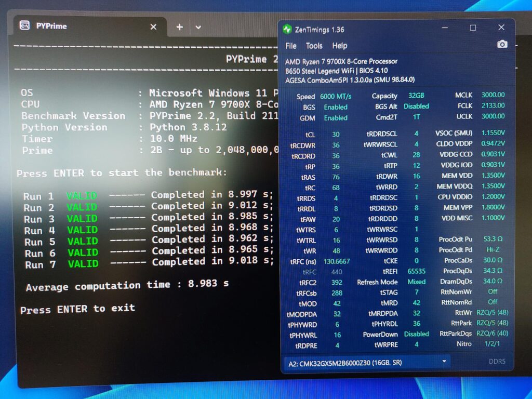Image resolution: width=532 pixels, height=399 pixels.
Task: Click the tWR value 48
Action: click(336, 251)
